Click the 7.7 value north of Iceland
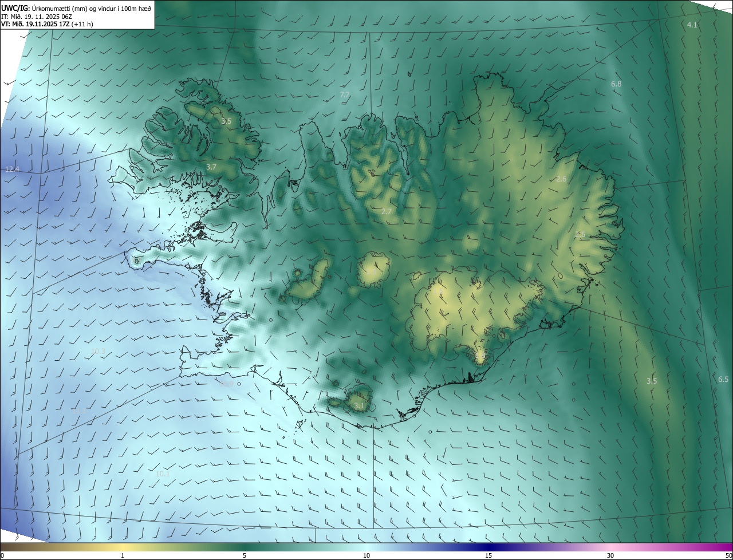This screenshot has height=560, width=733. (x=345, y=94)
